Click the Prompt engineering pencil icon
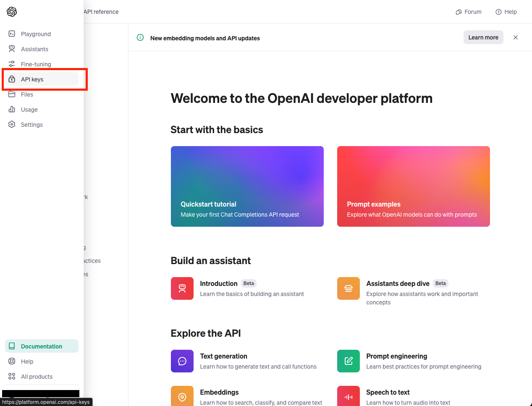Image resolution: width=532 pixels, height=406 pixels. pyautogui.click(x=349, y=361)
